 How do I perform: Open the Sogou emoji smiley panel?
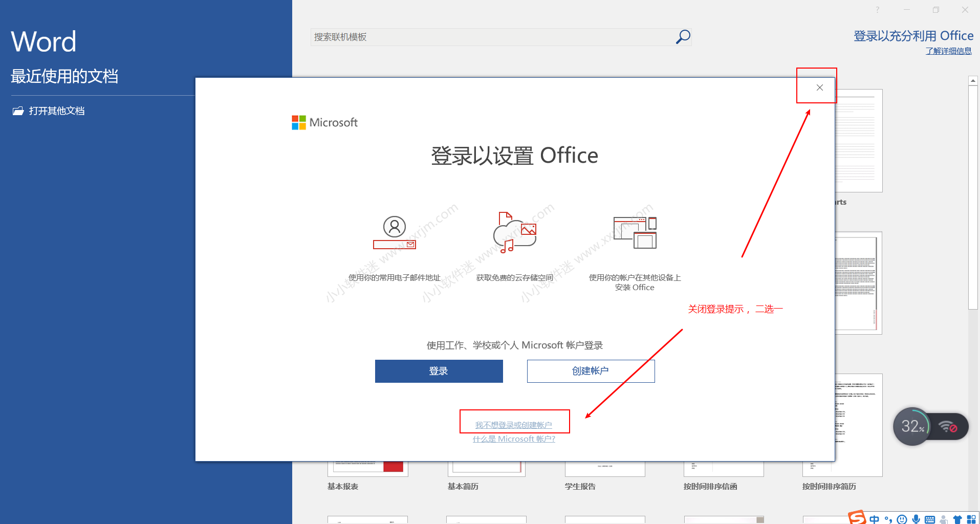click(x=902, y=519)
